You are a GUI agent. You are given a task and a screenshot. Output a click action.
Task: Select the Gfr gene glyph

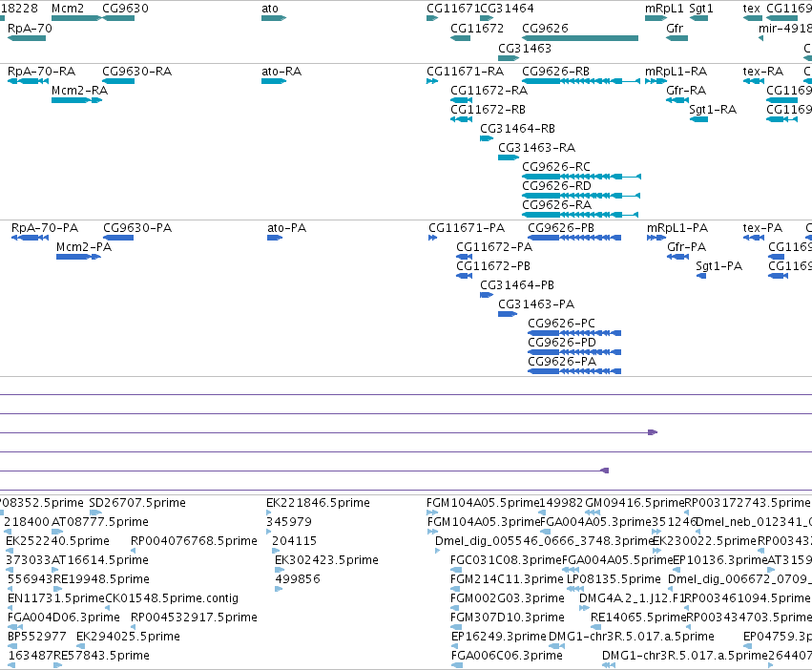[677, 38]
